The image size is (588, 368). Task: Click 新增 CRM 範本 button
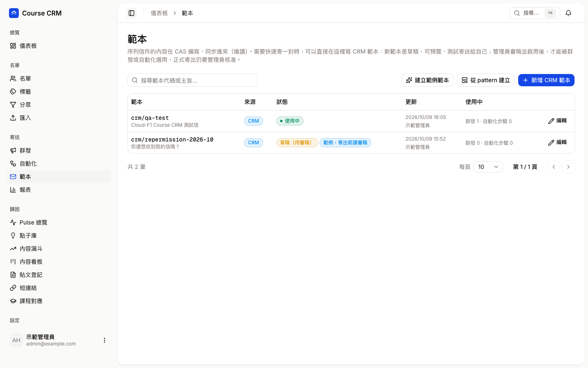[546, 80]
